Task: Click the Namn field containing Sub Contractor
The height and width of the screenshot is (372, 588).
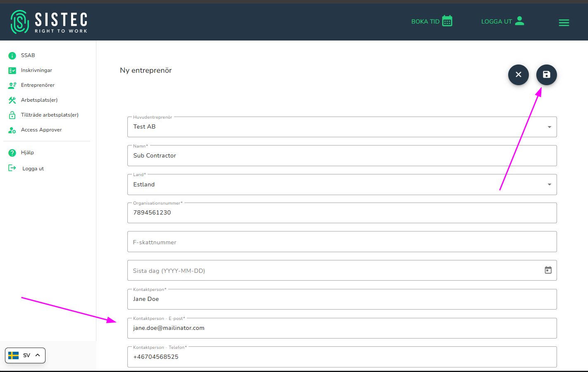Action: coord(342,156)
